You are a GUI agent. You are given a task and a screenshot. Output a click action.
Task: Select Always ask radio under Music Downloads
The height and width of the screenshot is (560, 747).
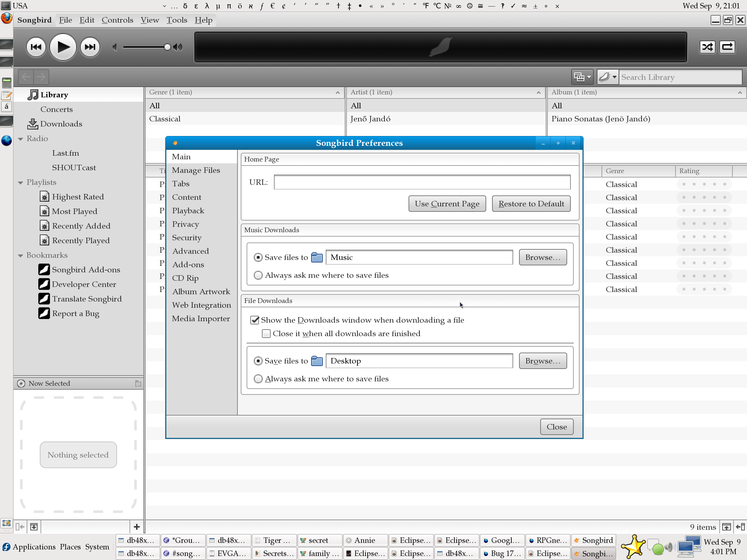258,275
